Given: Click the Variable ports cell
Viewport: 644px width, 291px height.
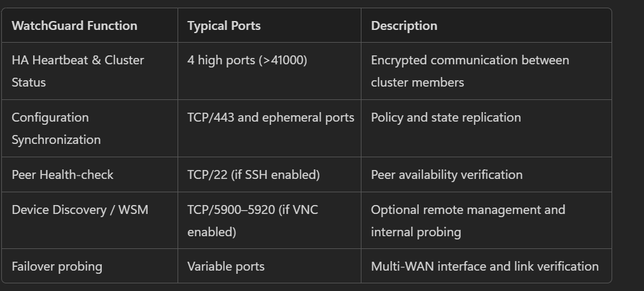Looking at the screenshot, I should pos(269,266).
